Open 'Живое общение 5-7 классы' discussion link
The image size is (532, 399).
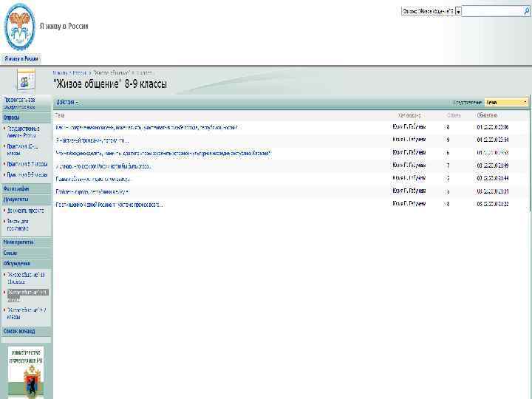27,313
